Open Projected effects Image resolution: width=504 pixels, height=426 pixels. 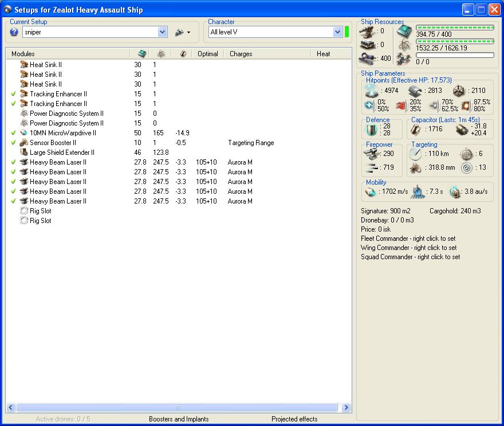294,419
